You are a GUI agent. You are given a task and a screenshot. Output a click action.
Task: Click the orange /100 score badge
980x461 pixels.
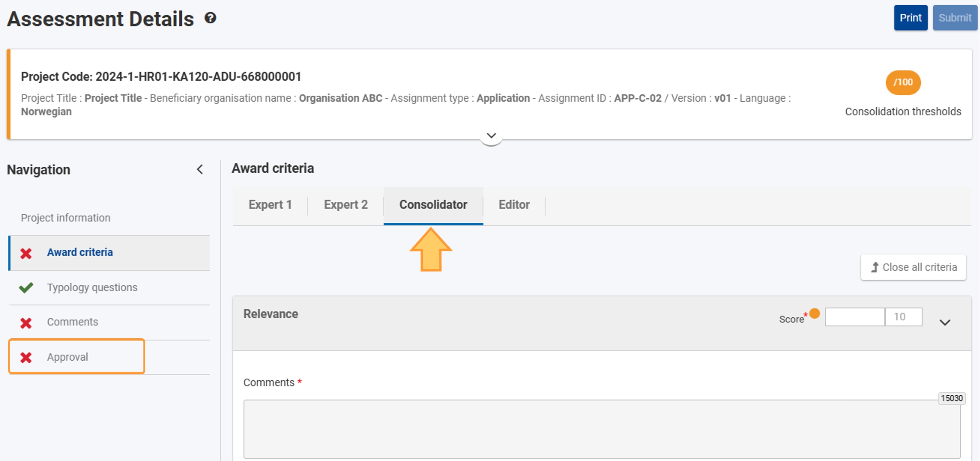pos(903,83)
